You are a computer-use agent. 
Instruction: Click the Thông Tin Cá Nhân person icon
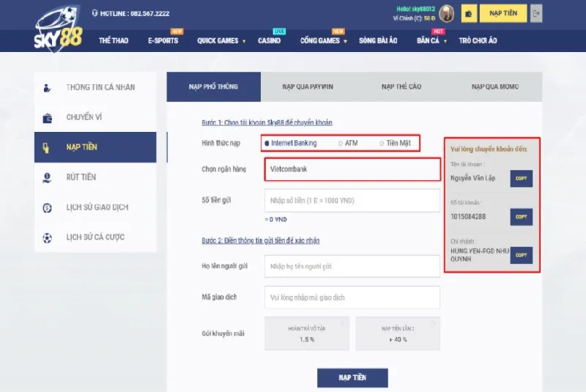[48, 87]
